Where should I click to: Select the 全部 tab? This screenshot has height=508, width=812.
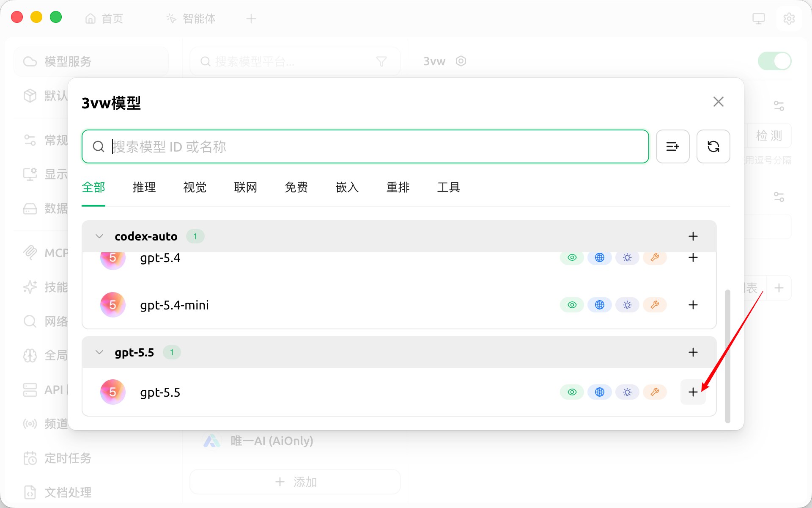coord(93,187)
